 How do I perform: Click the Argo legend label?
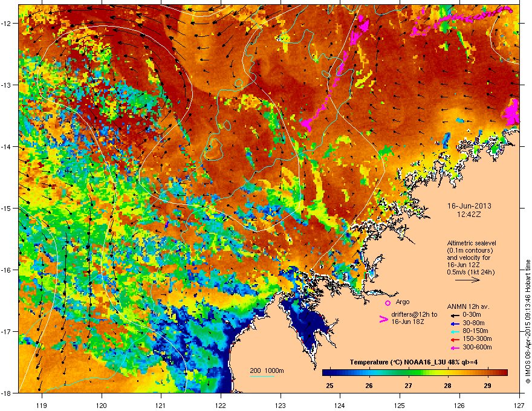(x=403, y=302)
